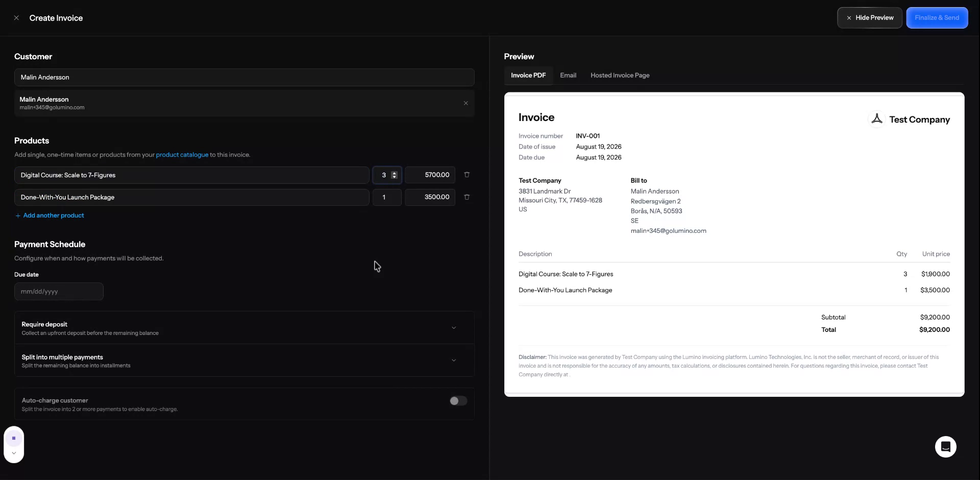Open the product catalogue link
Viewport: 980px width, 480px height.
(182, 155)
